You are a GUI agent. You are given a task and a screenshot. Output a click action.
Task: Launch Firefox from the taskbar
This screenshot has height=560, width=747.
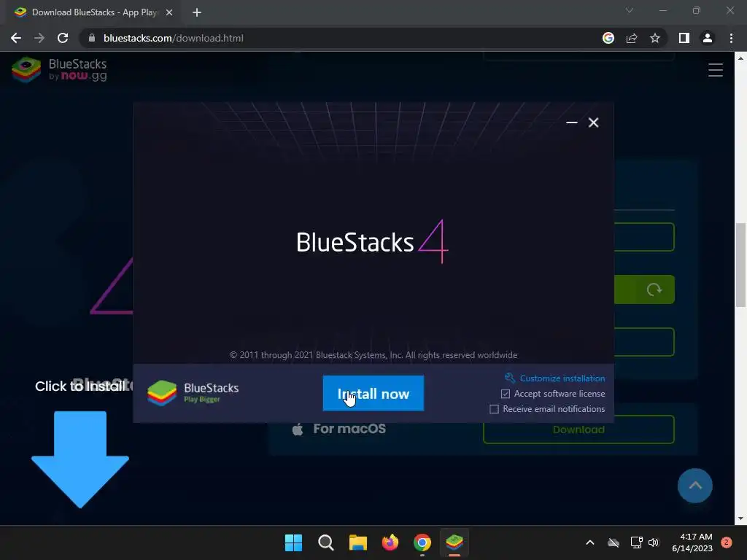click(390, 542)
